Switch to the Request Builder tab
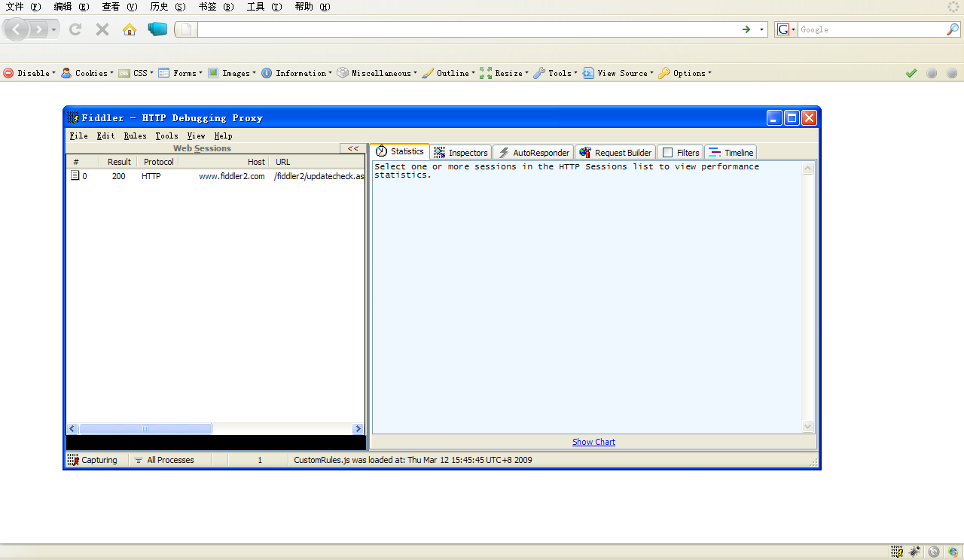964x560 pixels. (x=615, y=152)
